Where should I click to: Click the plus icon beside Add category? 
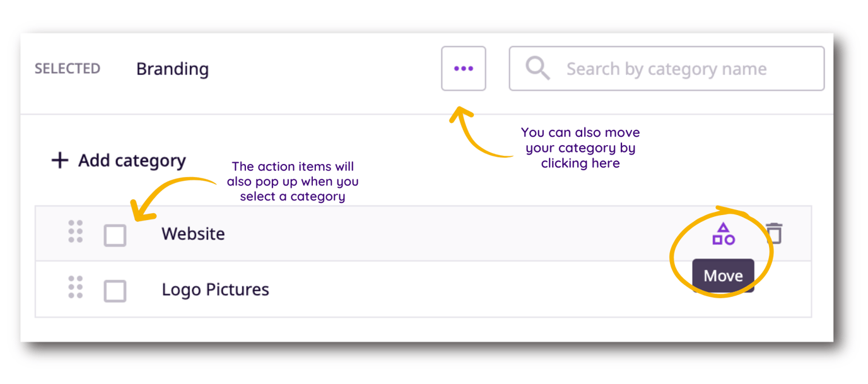[x=59, y=160]
